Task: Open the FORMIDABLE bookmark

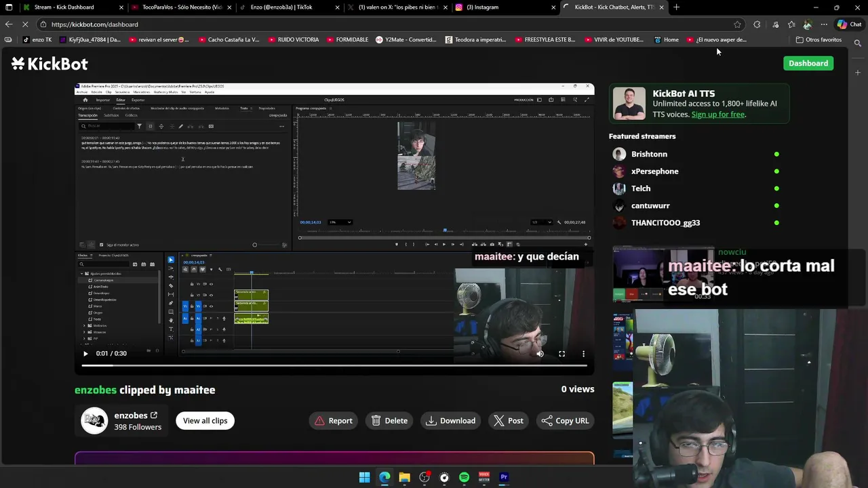Action: (347, 39)
